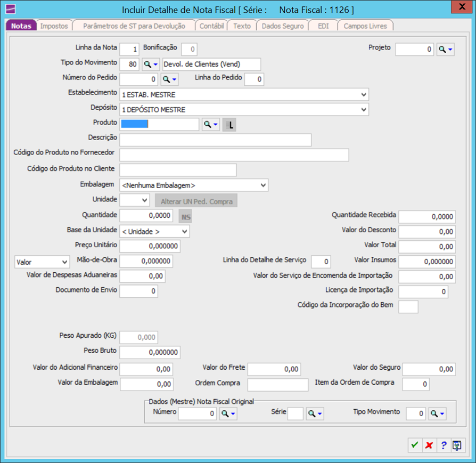Click the Linha do Pedido field
The image size is (476, 463).
click(254, 79)
